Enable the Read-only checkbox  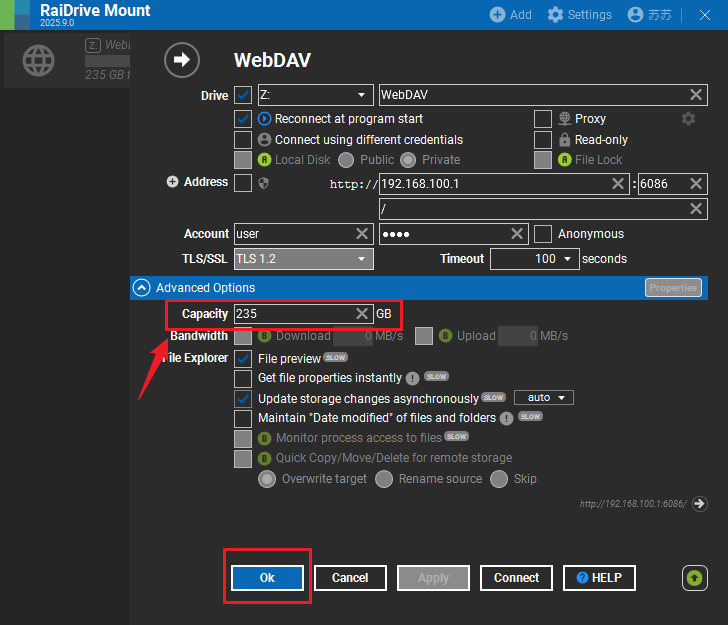point(543,139)
